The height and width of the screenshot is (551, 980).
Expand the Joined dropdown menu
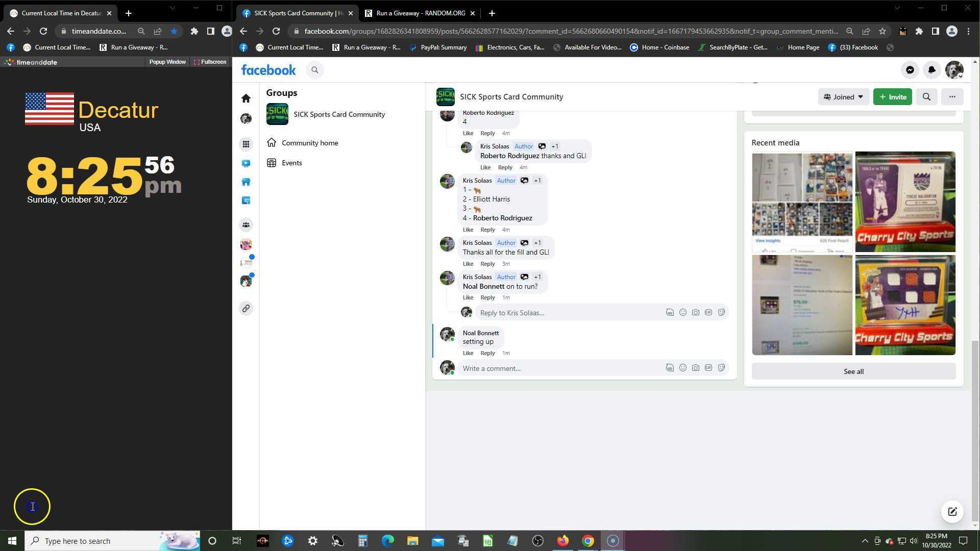pos(843,97)
